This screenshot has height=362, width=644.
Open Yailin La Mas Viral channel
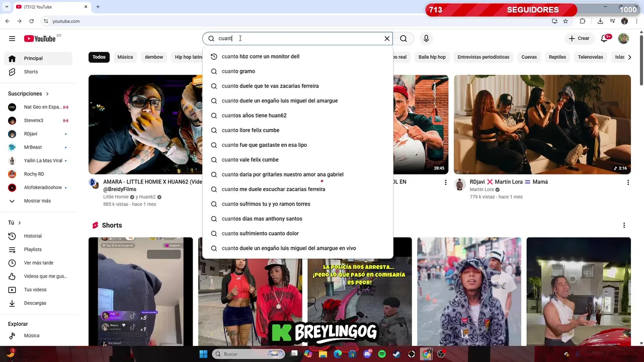click(x=38, y=161)
